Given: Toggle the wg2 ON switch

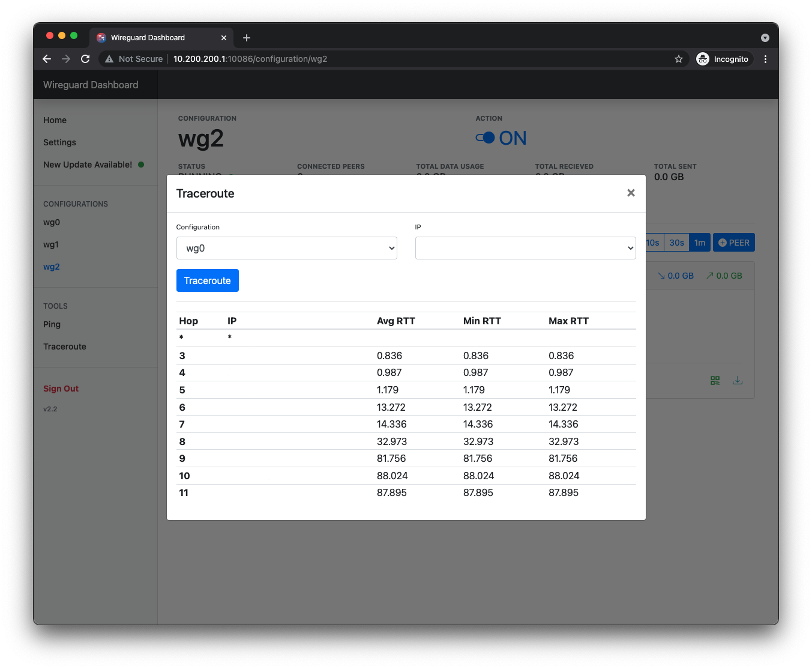Looking at the screenshot, I should [486, 138].
